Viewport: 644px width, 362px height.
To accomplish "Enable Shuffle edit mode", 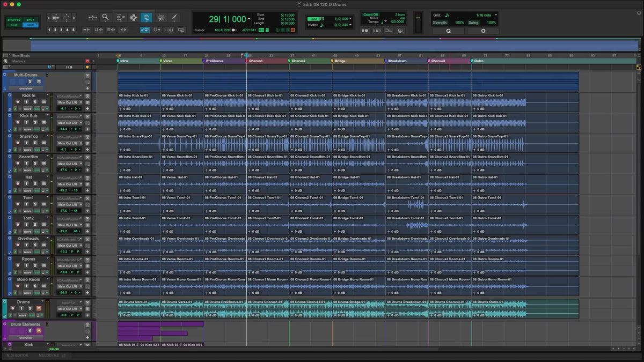I will tap(14, 20).
